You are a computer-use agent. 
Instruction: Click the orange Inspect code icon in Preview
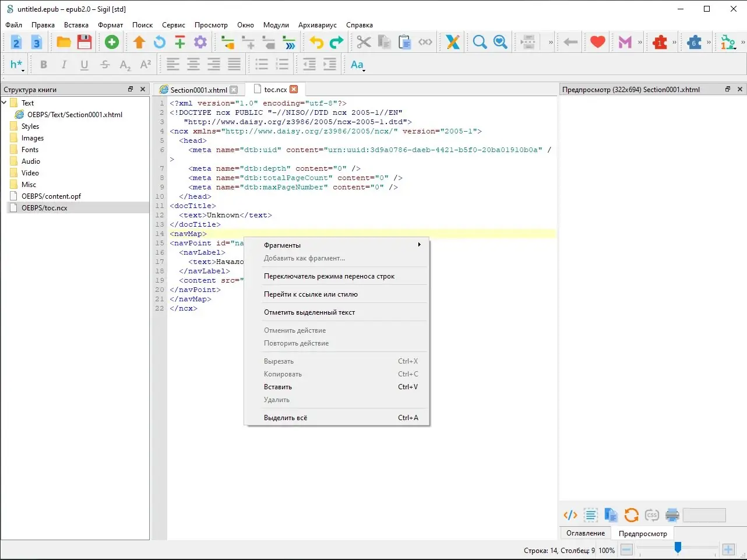click(x=570, y=515)
